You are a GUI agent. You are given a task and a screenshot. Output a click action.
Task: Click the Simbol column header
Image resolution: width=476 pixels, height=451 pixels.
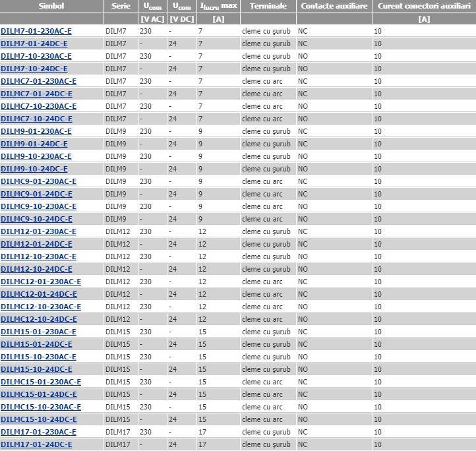point(51,6)
